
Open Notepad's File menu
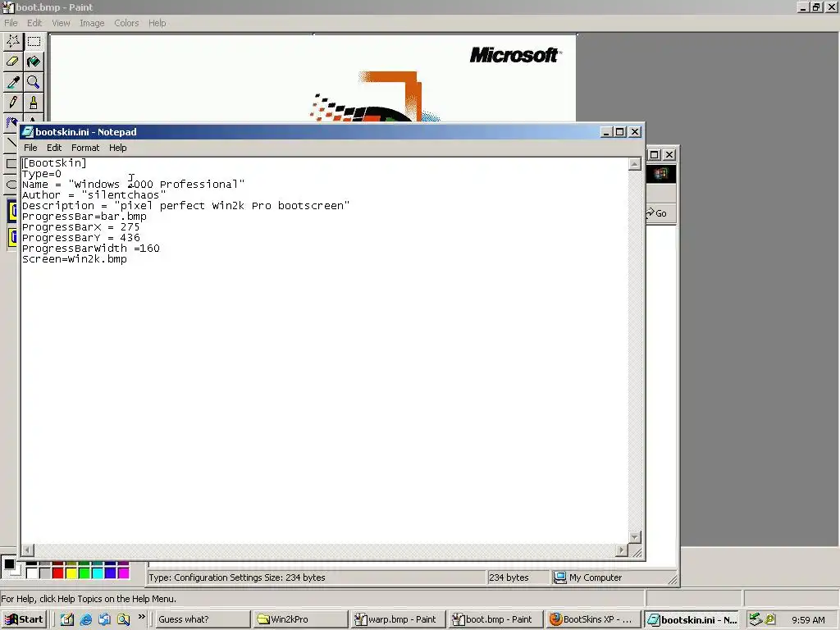click(x=30, y=148)
